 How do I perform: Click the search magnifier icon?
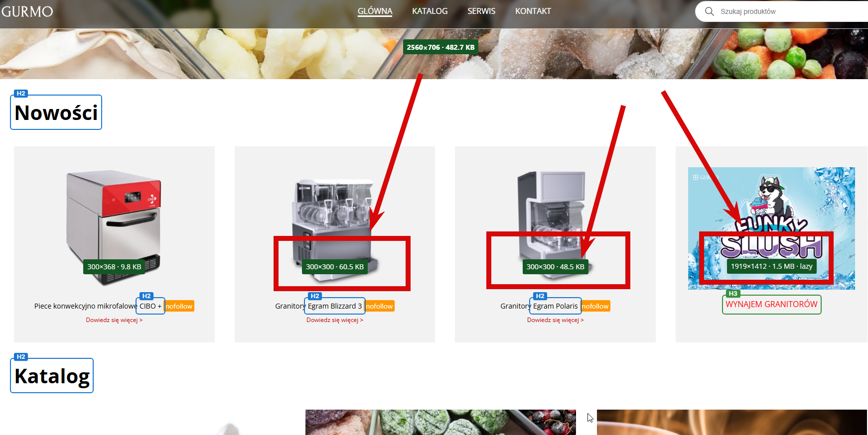click(709, 11)
